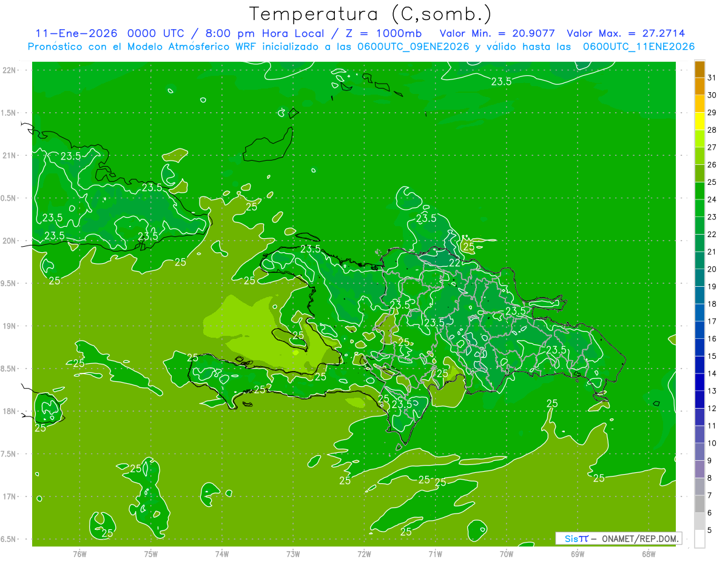
Task: Click the '68W' longitude axis label
Action: tap(648, 554)
